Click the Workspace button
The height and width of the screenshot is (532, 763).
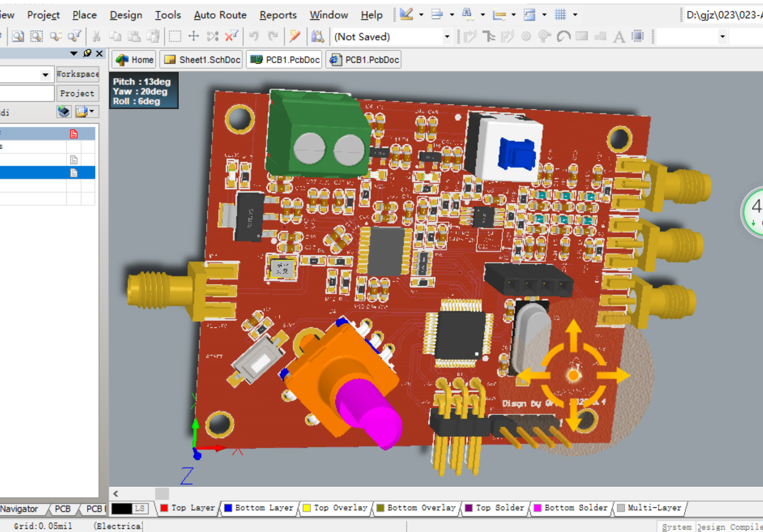[78, 74]
